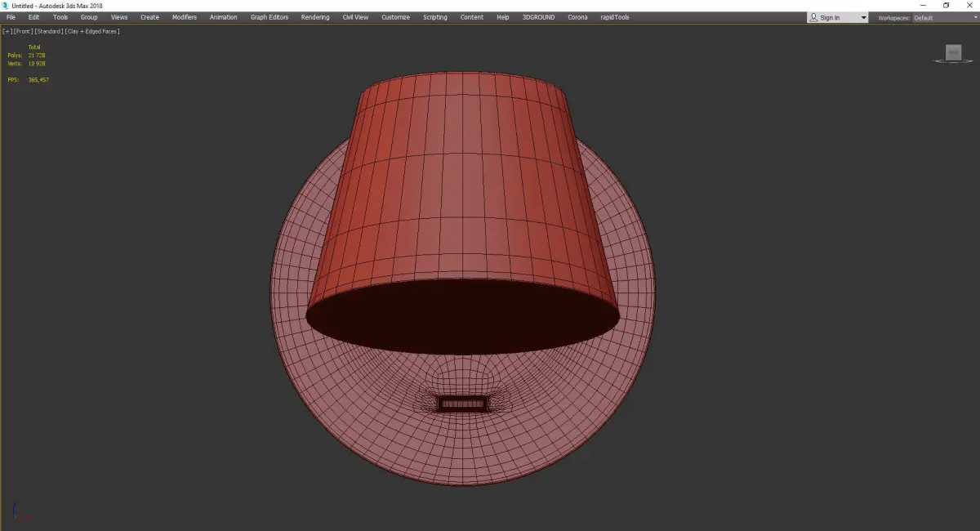Close the 3ds Max window

coord(969,6)
